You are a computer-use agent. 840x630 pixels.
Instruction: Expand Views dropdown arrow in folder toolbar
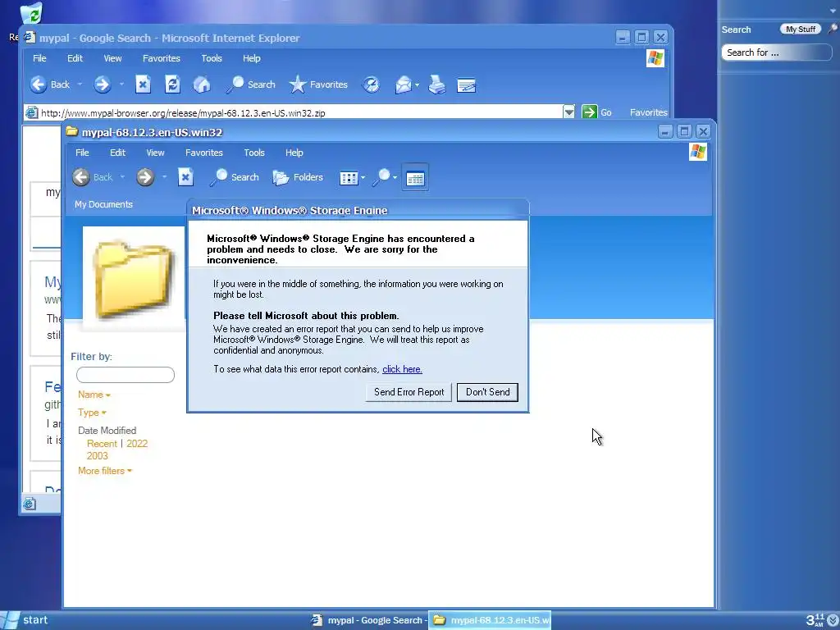pyautogui.click(x=363, y=177)
